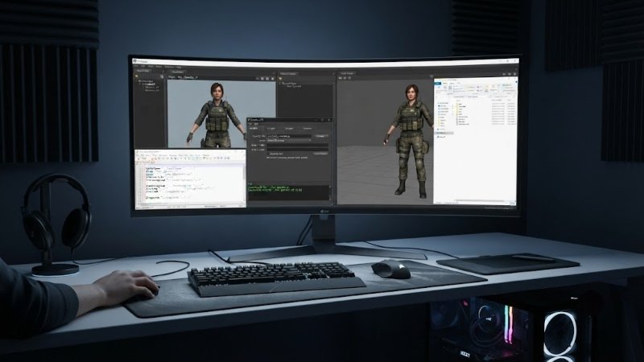Click the button beside the dialog's first file field
This screenshot has height=362, width=644.
pos(320,136)
